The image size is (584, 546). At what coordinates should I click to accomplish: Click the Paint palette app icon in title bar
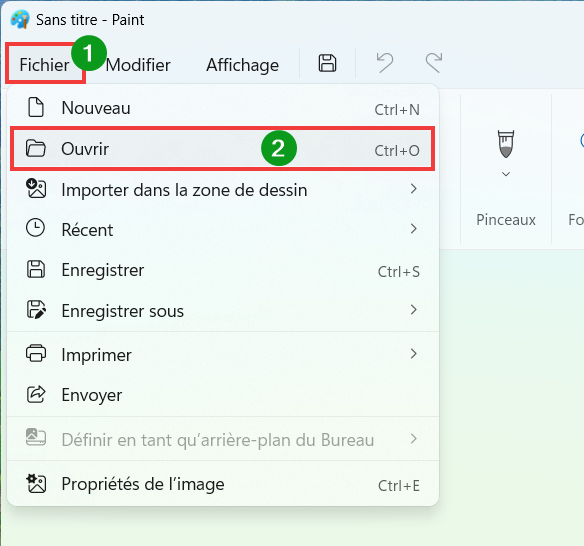pyautogui.click(x=20, y=19)
